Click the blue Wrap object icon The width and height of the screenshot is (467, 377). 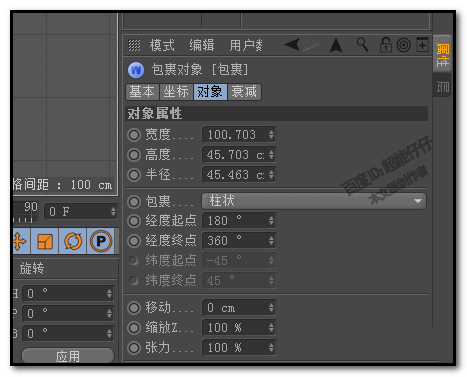pos(136,70)
